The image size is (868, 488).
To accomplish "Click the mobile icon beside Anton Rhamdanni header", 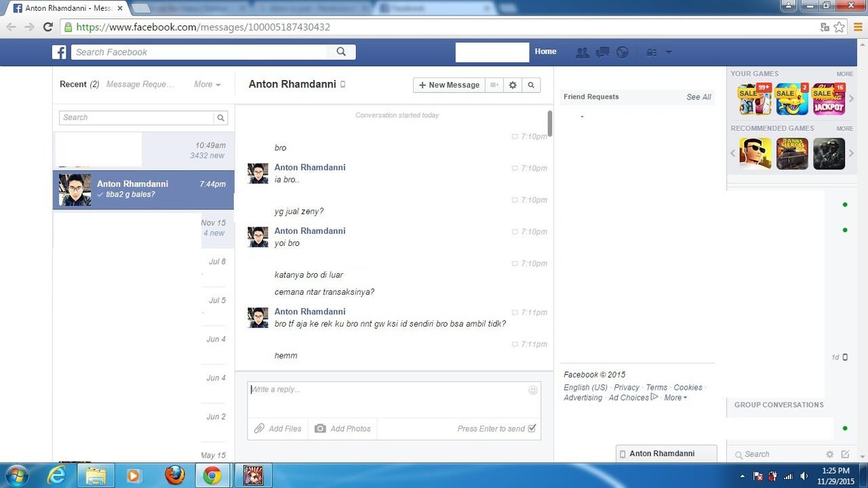I will coord(342,85).
